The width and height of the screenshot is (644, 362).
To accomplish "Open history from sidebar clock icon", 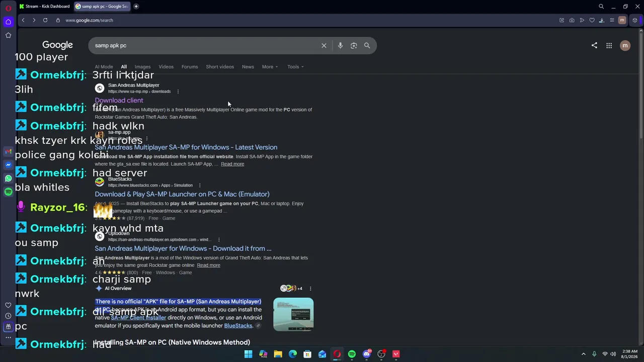I will [8, 316].
